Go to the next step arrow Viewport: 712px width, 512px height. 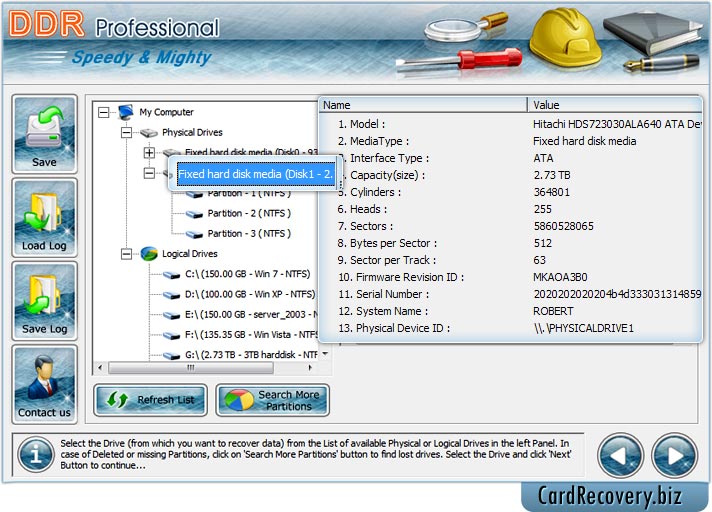674,456
